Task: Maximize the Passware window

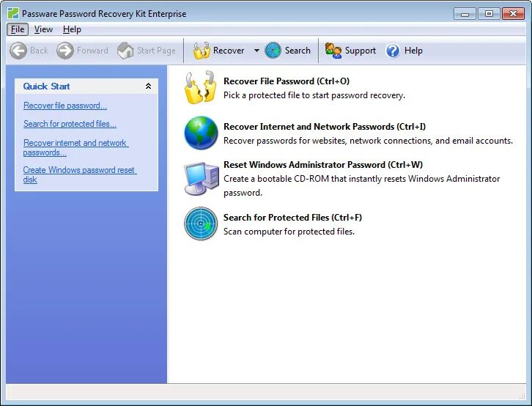Action: 489,14
